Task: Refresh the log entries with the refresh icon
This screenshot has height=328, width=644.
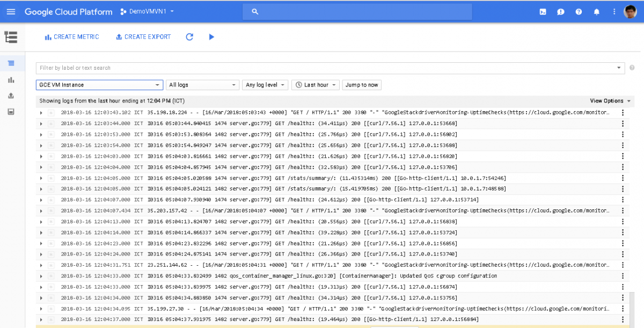Action: (189, 37)
